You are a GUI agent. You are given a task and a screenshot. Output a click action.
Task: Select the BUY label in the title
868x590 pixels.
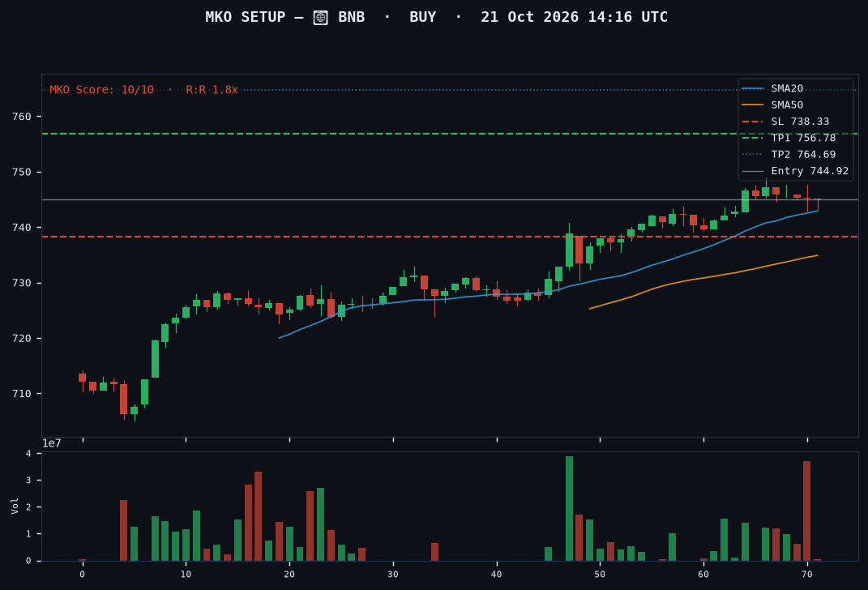pos(423,17)
